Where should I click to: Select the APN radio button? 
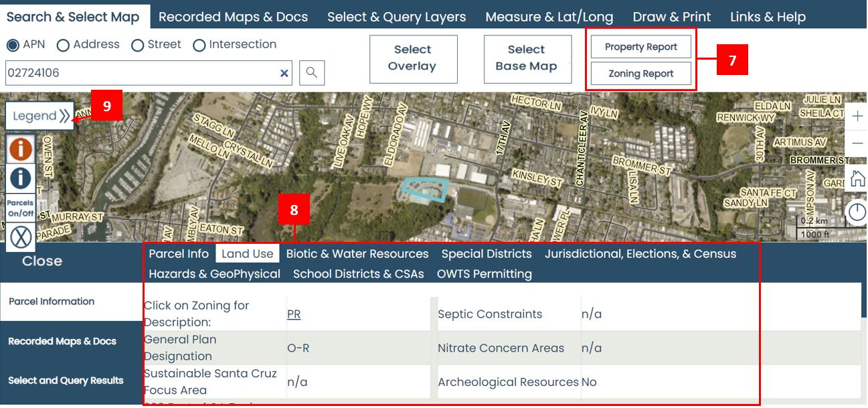pyautogui.click(x=13, y=45)
